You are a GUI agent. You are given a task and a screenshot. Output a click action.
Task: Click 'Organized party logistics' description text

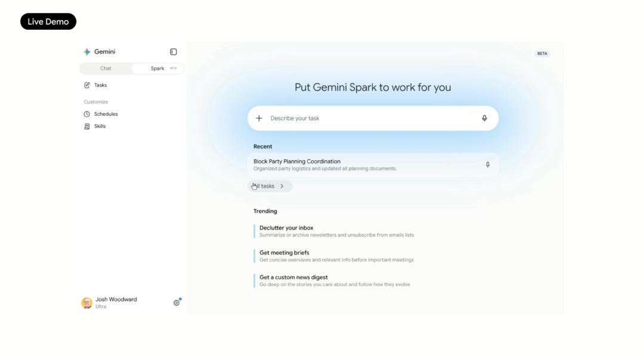[x=325, y=169]
